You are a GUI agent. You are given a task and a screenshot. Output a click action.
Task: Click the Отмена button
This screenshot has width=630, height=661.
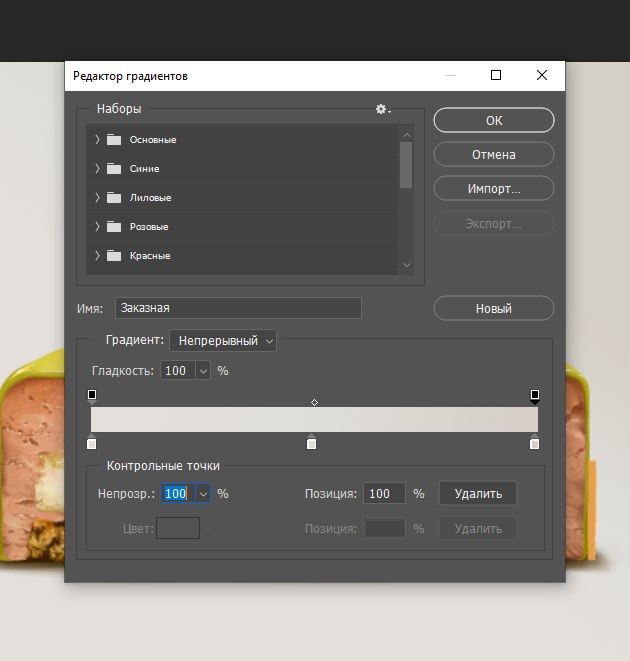pos(494,155)
